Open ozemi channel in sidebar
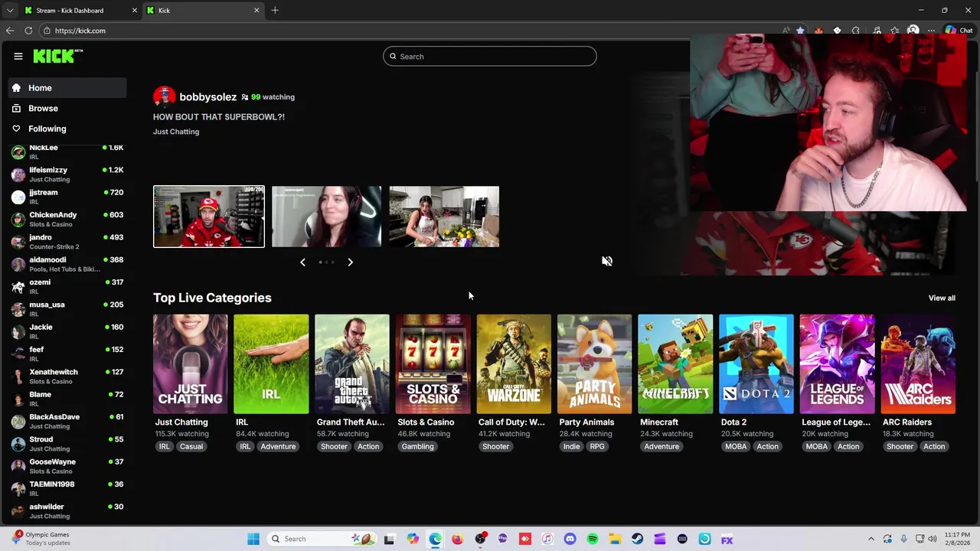The height and width of the screenshot is (551, 980). click(67, 287)
